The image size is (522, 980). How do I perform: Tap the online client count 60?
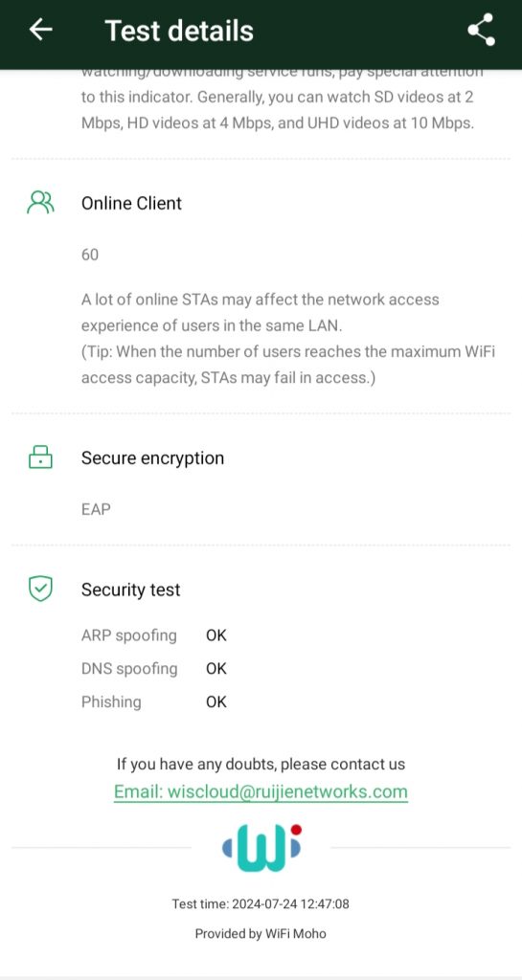coord(90,255)
